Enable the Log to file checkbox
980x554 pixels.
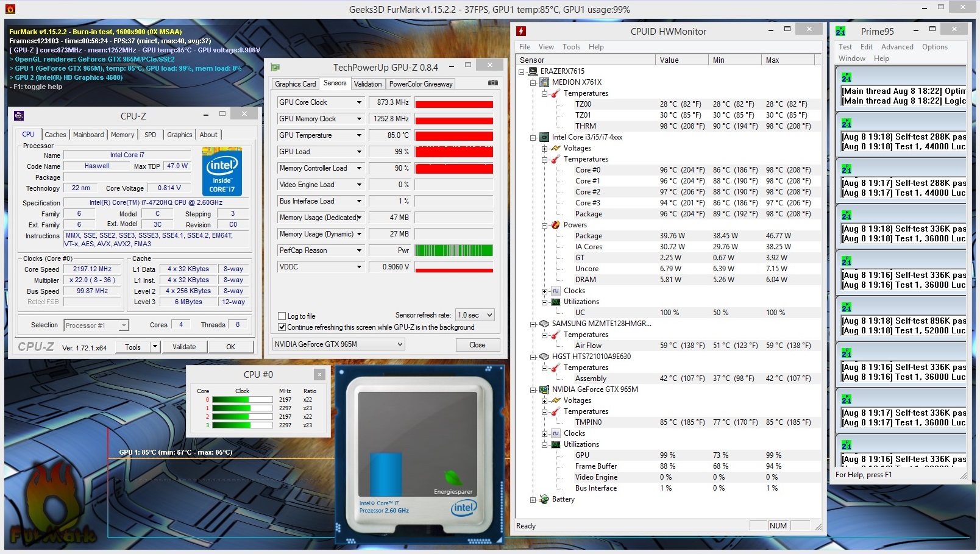coord(282,316)
